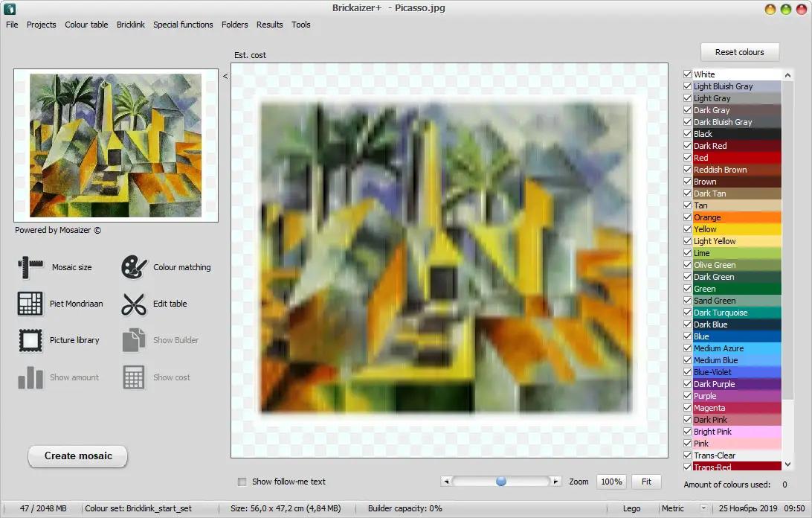Select the Piet Mondriaan grid option

coord(30,304)
